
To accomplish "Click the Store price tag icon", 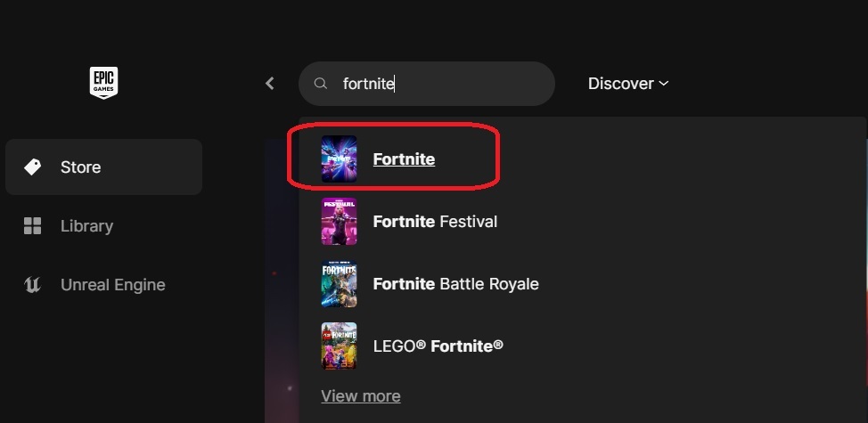I will tap(33, 167).
